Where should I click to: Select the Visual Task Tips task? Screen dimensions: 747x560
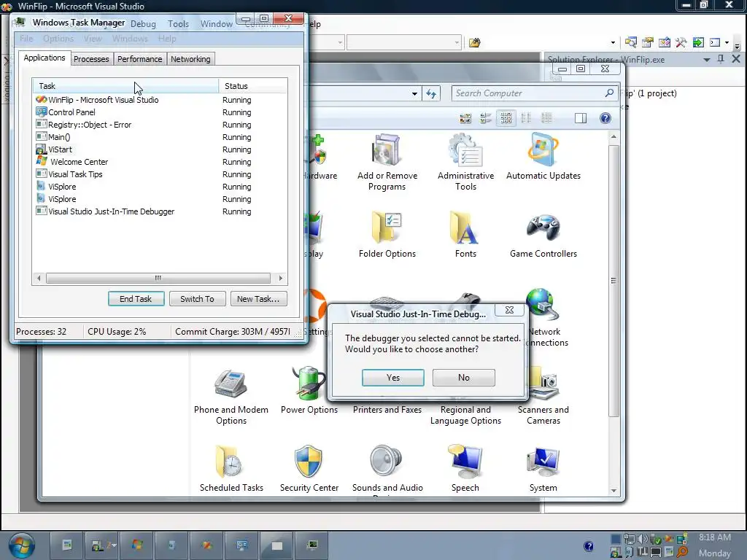tap(160, 174)
